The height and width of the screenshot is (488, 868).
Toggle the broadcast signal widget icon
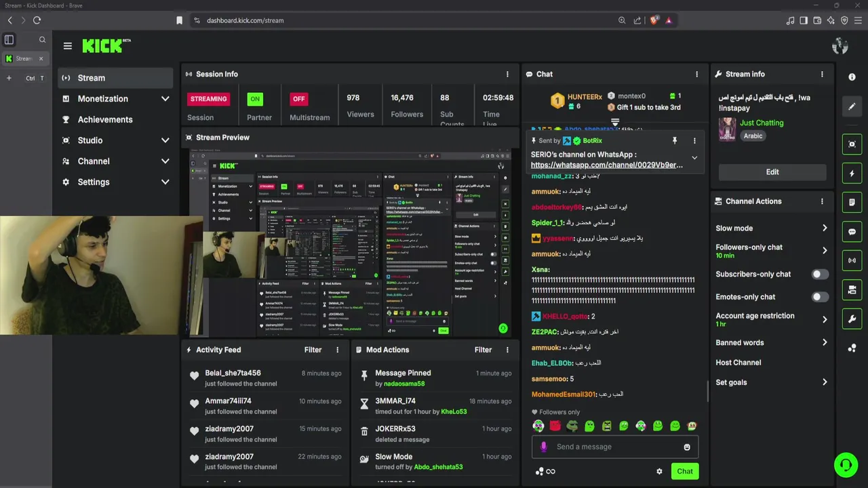point(852,260)
